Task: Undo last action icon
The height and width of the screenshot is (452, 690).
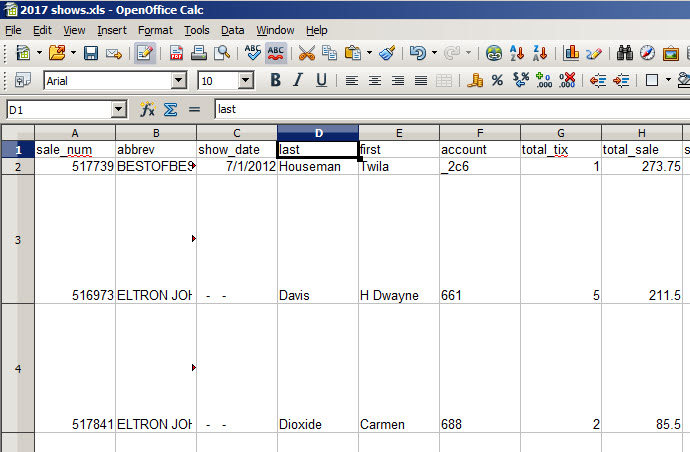Action: [x=418, y=53]
